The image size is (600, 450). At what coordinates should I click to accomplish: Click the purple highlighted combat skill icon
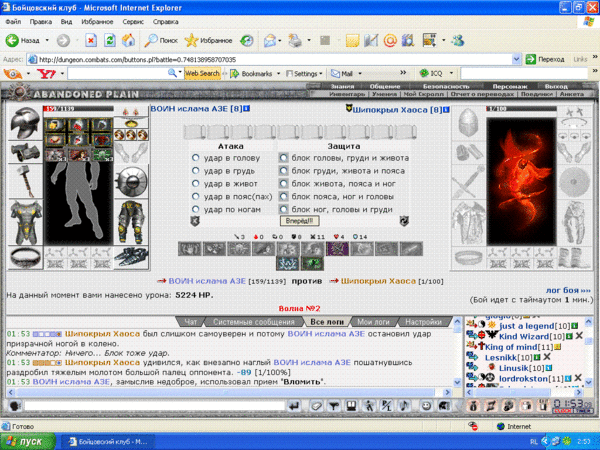click(x=337, y=249)
